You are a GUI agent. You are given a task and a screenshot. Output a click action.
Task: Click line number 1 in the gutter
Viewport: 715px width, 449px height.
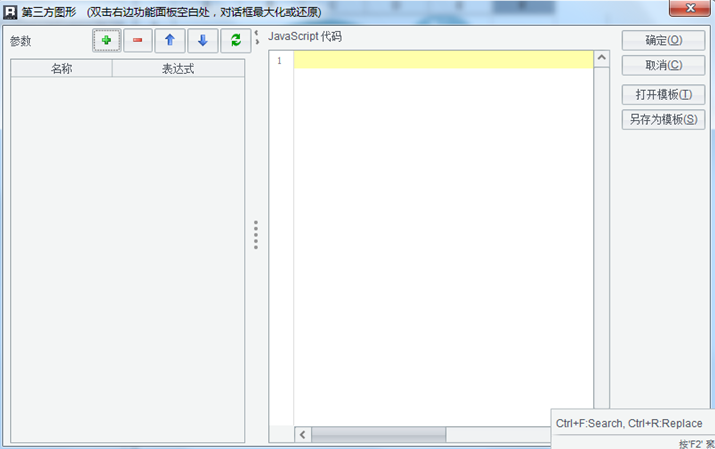(280, 61)
